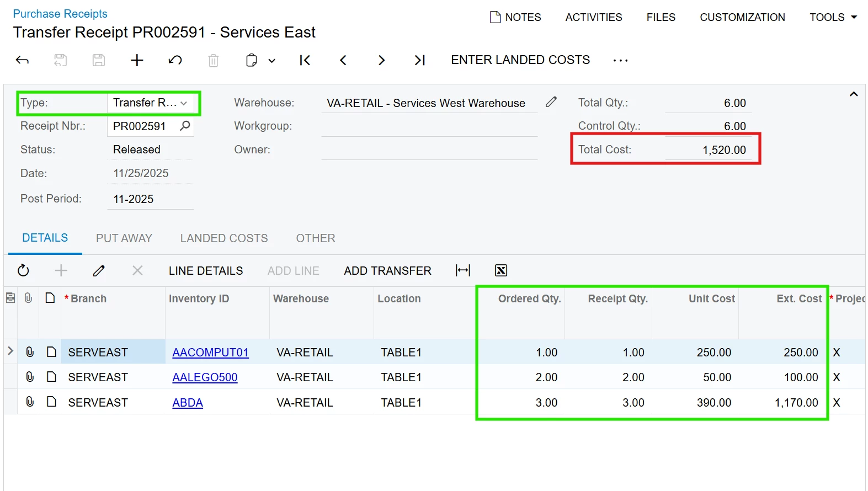Click ADD LINE button
This screenshot has height=491, width=868.
pos(294,271)
